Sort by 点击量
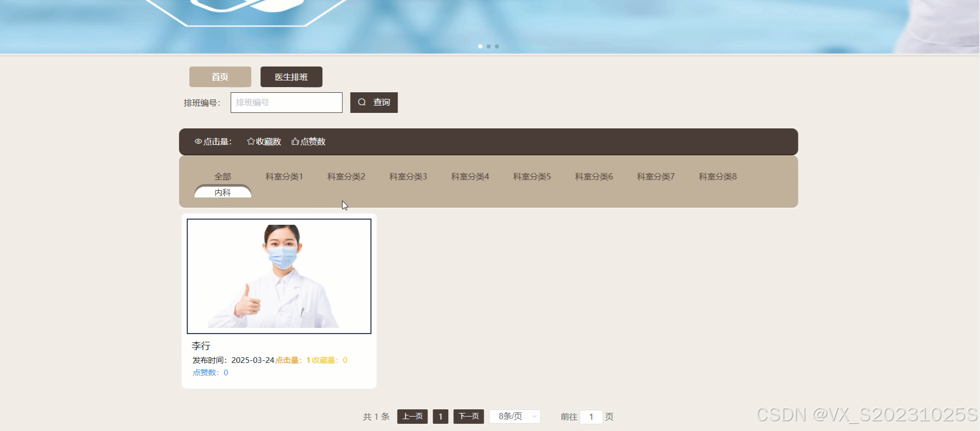This screenshot has width=980, height=431. pos(213,141)
